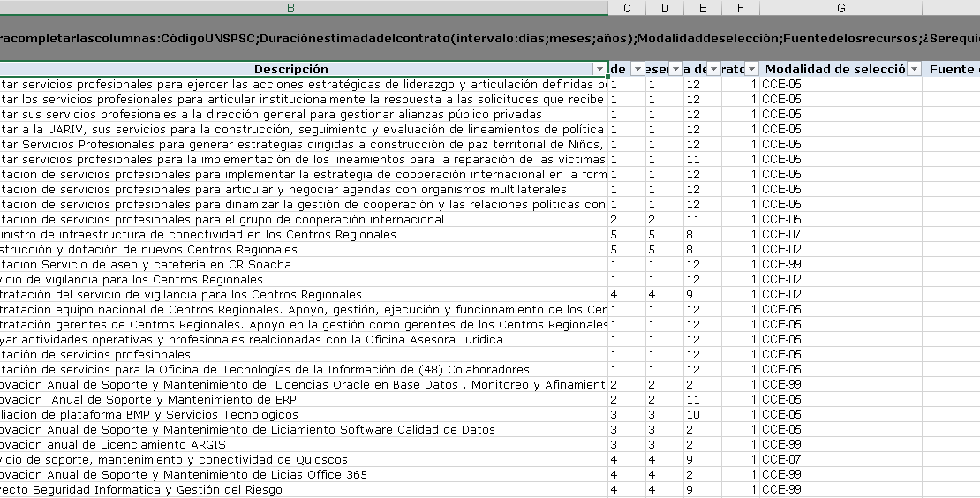Select column D value 4 in the Seguridad Informatica row
The width and height of the screenshot is (980, 498).
665,489
